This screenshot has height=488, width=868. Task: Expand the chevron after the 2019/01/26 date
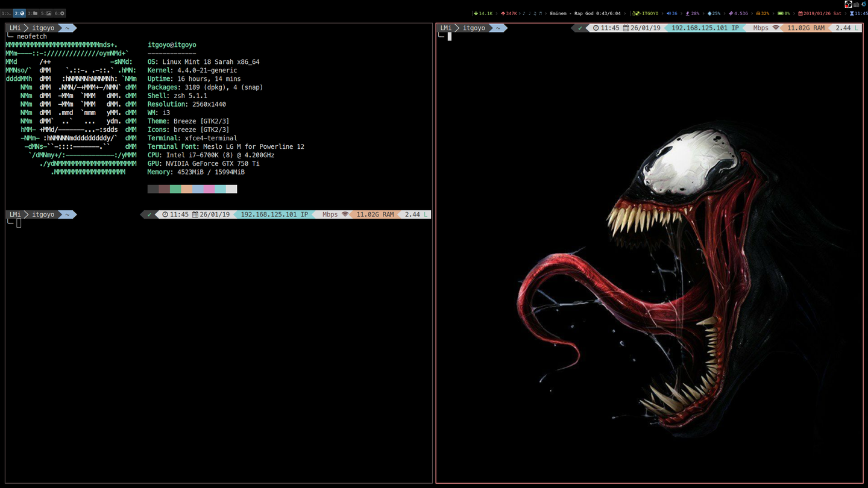click(846, 13)
